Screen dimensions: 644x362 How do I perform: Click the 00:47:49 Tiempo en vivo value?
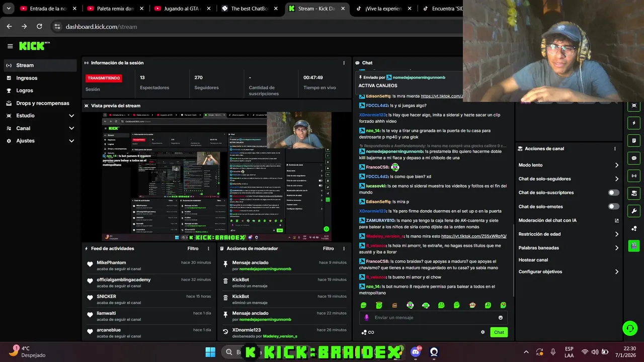coord(313,78)
